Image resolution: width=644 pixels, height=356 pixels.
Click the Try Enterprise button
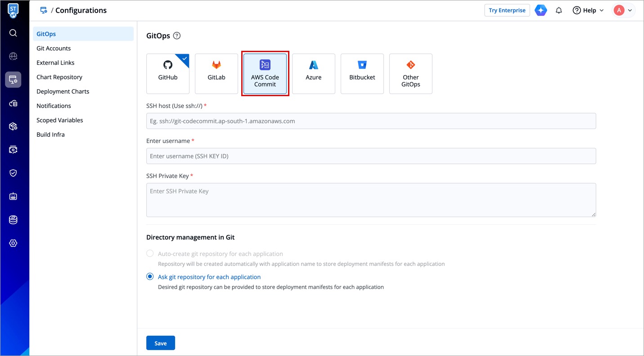click(507, 10)
